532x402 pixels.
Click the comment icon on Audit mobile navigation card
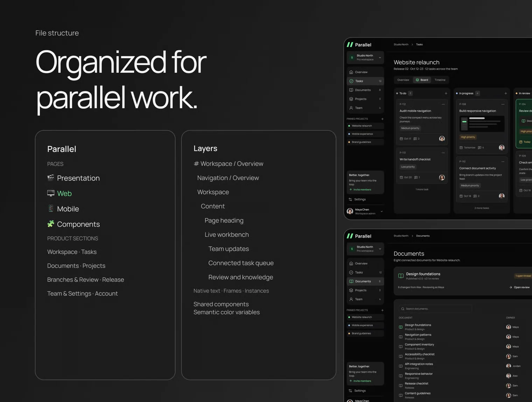click(415, 139)
